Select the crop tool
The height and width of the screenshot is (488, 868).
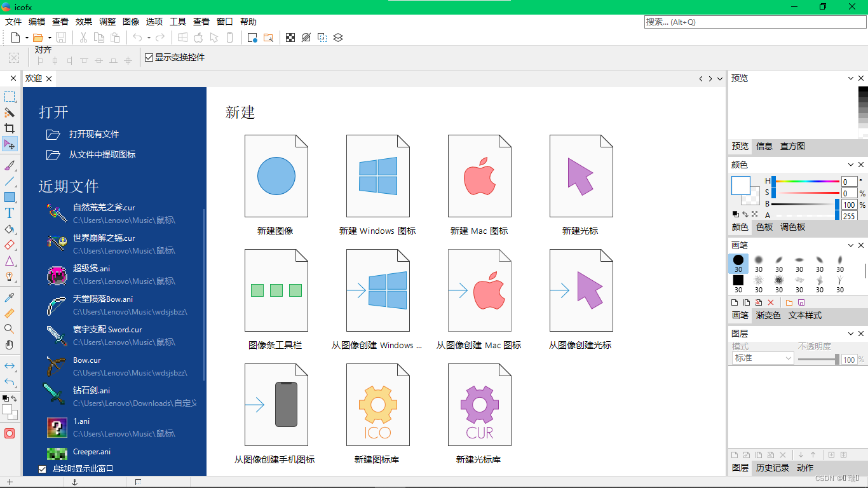click(10, 128)
